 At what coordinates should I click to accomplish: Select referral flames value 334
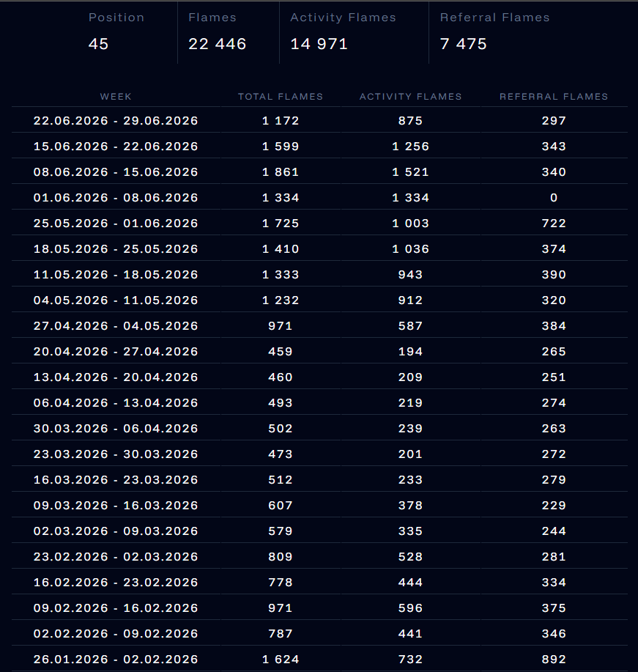tap(554, 583)
